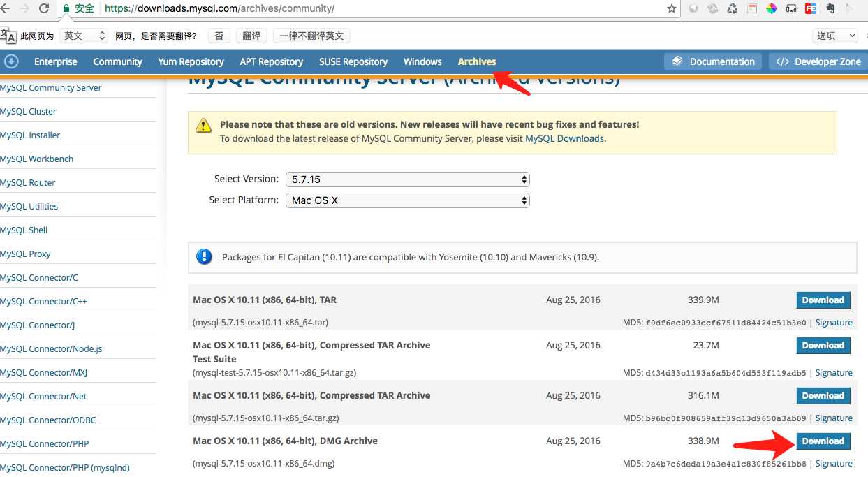
Task: Click the cast screen extension icon
Action: tap(791, 8)
